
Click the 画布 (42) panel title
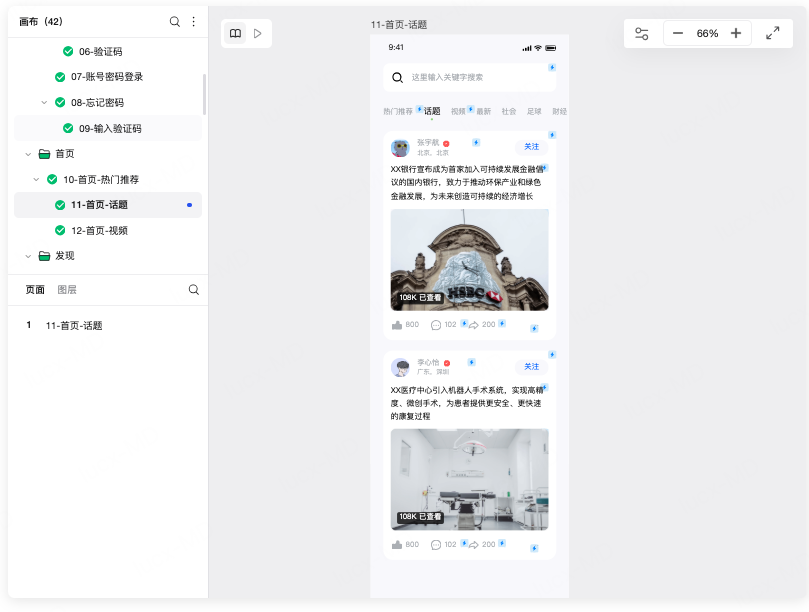41,22
